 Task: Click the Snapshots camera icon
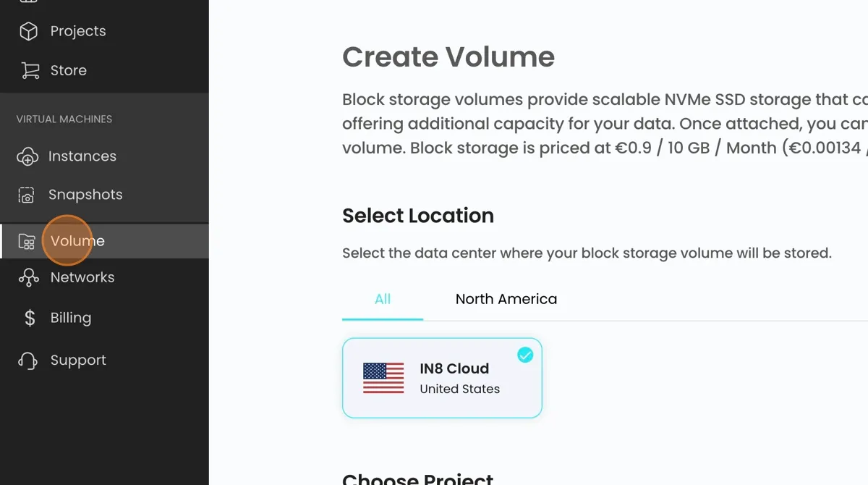pos(26,195)
